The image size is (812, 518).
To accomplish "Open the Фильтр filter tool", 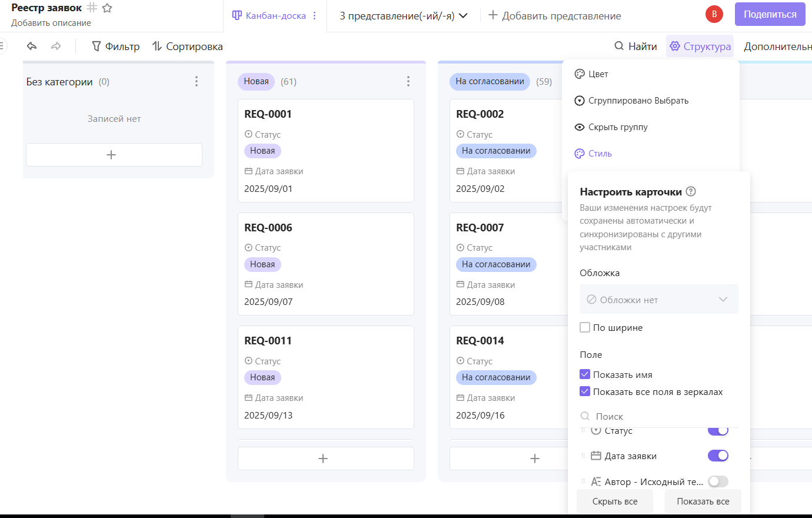I will [x=116, y=46].
